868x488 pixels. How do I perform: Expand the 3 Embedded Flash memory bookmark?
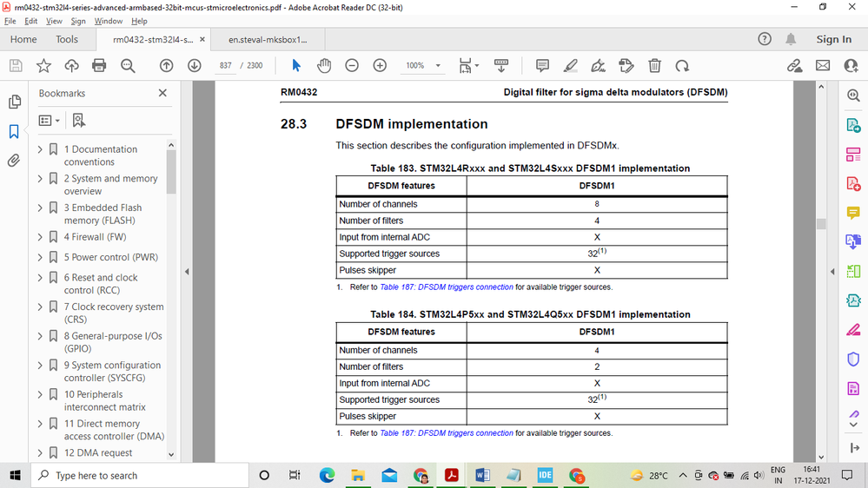pyautogui.click(x=40, y=208)
